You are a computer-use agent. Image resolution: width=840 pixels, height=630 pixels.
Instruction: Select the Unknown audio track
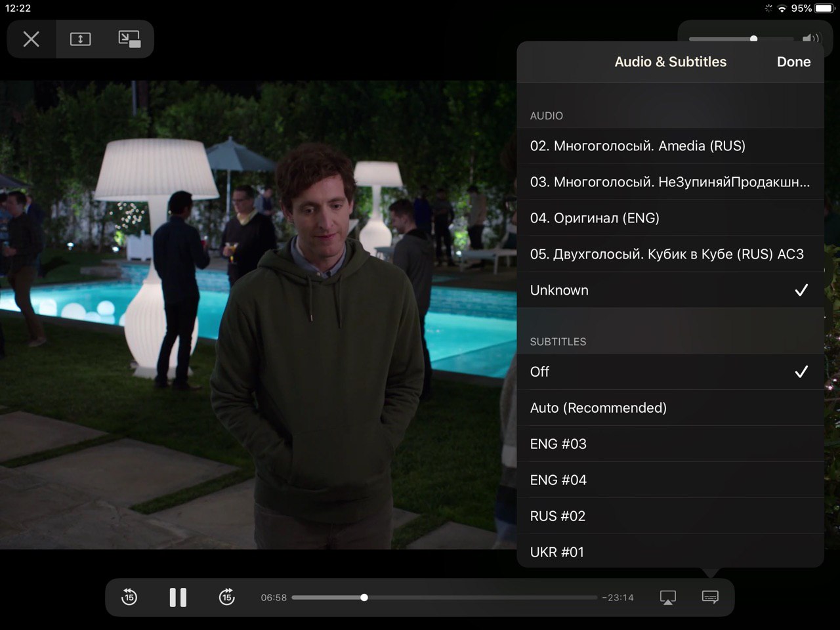coord(670,290)
